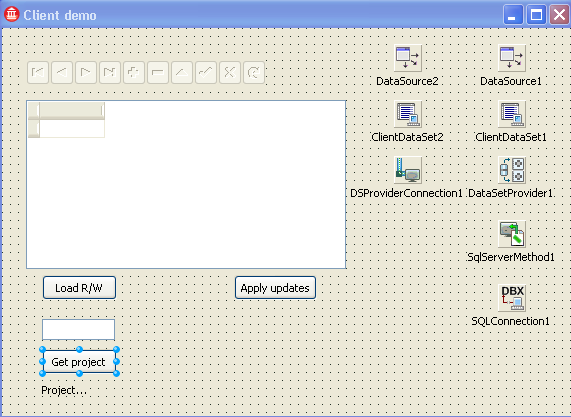Click the edit box above Get project
This screenshot has width=571, height=417.
pos(79,330)
